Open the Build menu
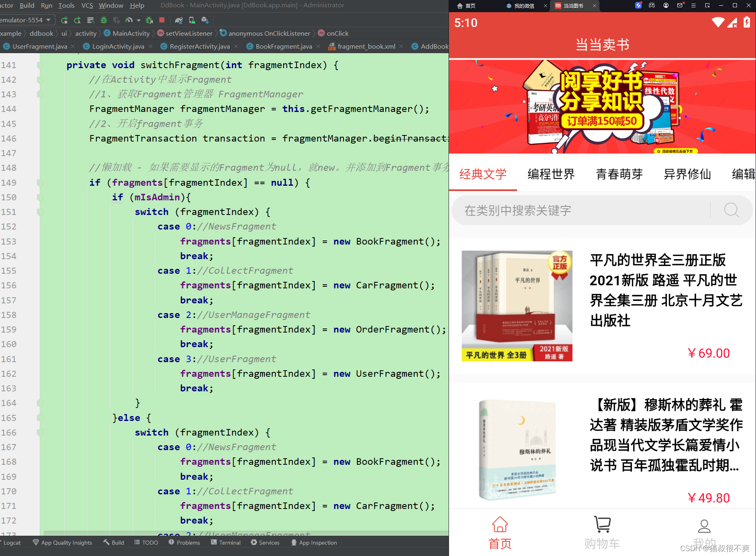 [27, 5]
